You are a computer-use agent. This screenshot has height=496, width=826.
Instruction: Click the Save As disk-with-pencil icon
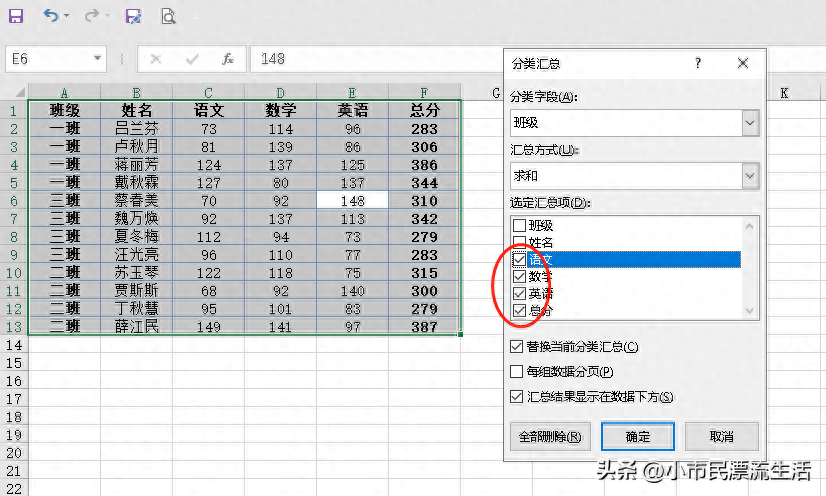click(133, 16)
